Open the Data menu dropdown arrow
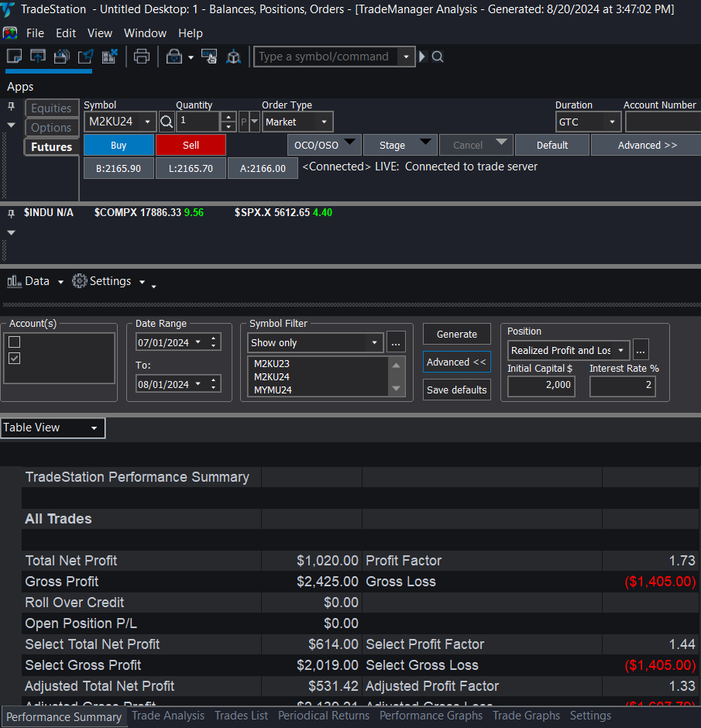701x728 pixels. (x=60, y=282)
